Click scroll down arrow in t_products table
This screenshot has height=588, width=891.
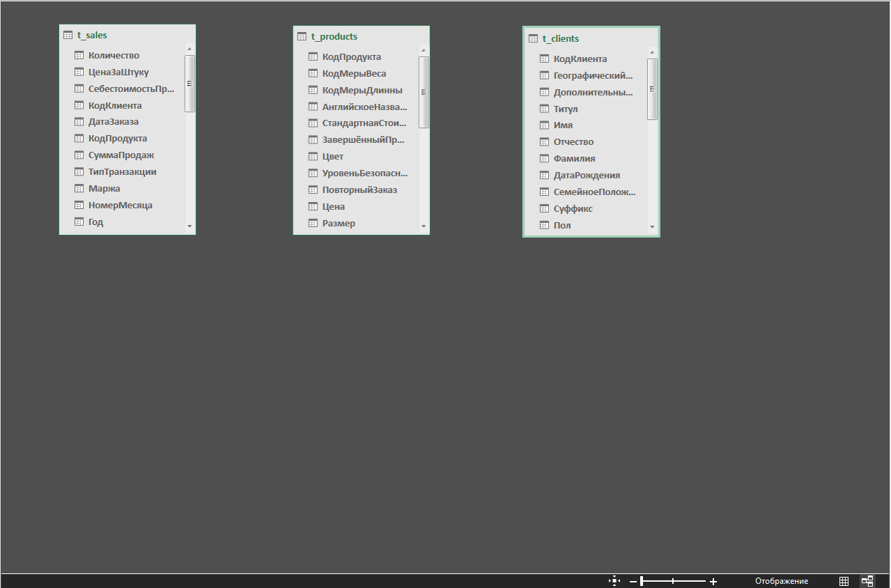point(424,226)
